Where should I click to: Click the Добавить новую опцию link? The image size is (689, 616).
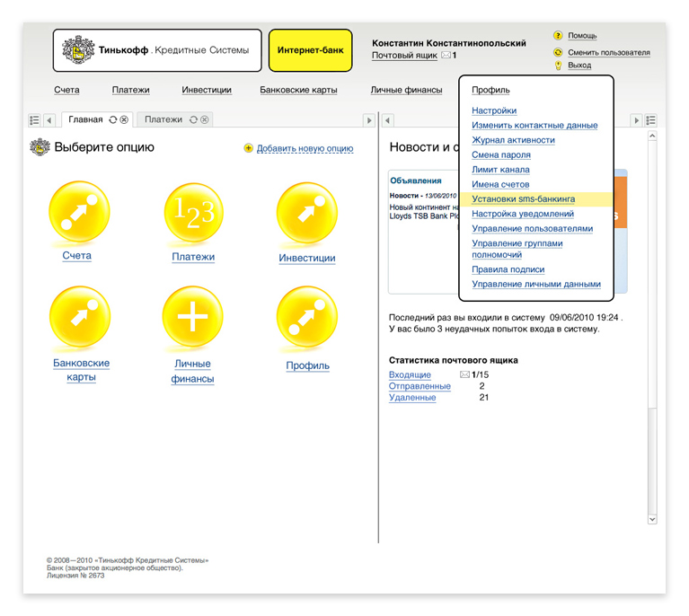pos(305,148)
